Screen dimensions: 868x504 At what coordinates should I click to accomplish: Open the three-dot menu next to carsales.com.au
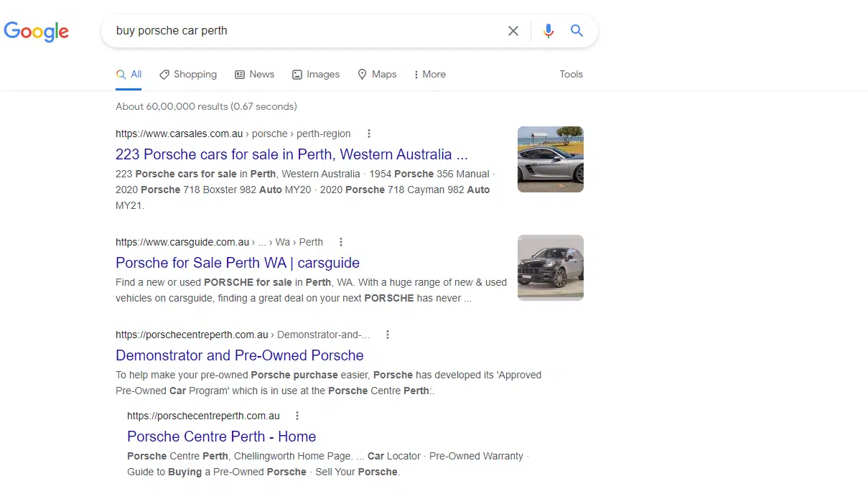pos(369,134)
